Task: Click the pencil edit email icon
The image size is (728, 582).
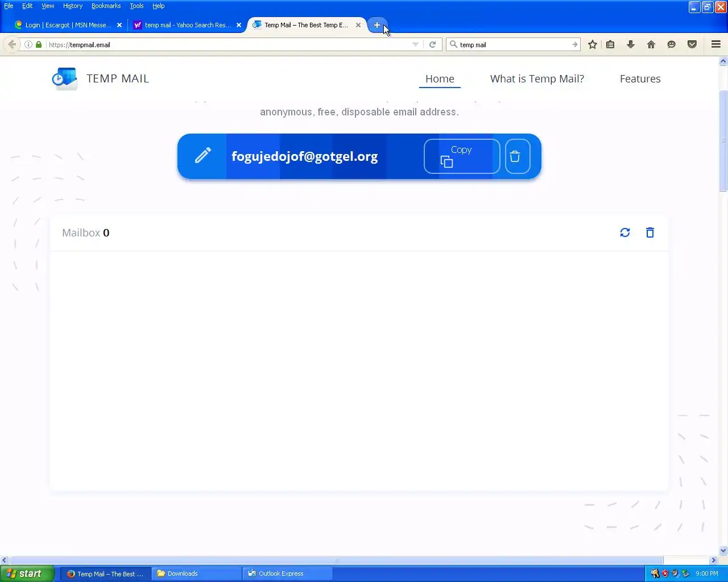Action: (203, 155)
